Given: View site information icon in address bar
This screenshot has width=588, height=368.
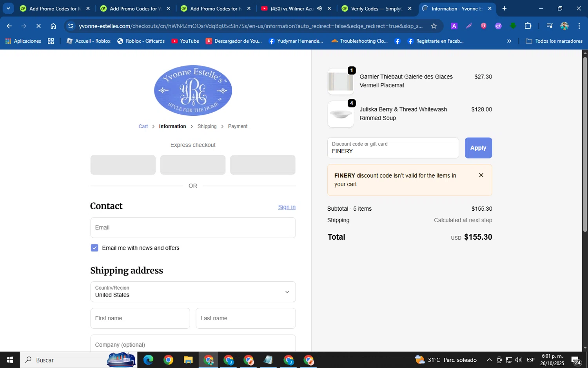Looking at the screenshot, I should [71, 26].
